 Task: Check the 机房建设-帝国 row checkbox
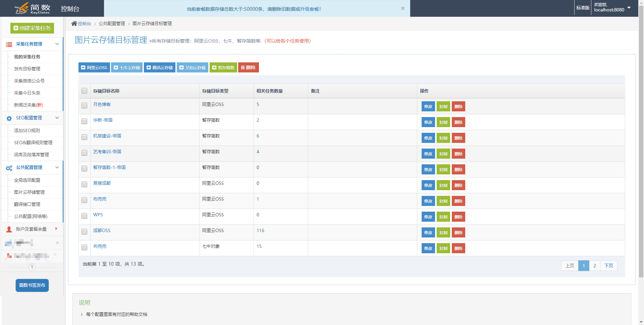[x=84, y=137]
